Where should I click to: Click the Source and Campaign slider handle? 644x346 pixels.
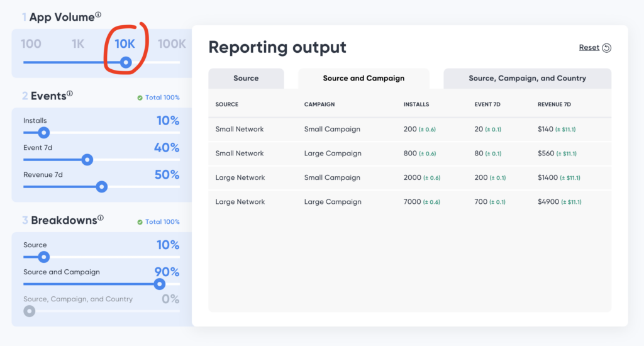(x=159, y=284)
